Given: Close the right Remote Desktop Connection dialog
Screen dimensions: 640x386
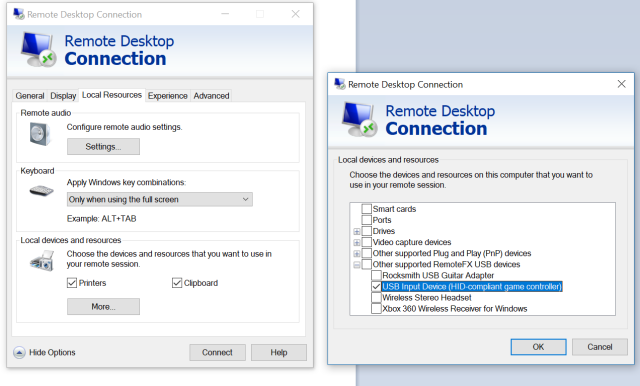Looking at the screenshot, I should click(x=621, y=84).
